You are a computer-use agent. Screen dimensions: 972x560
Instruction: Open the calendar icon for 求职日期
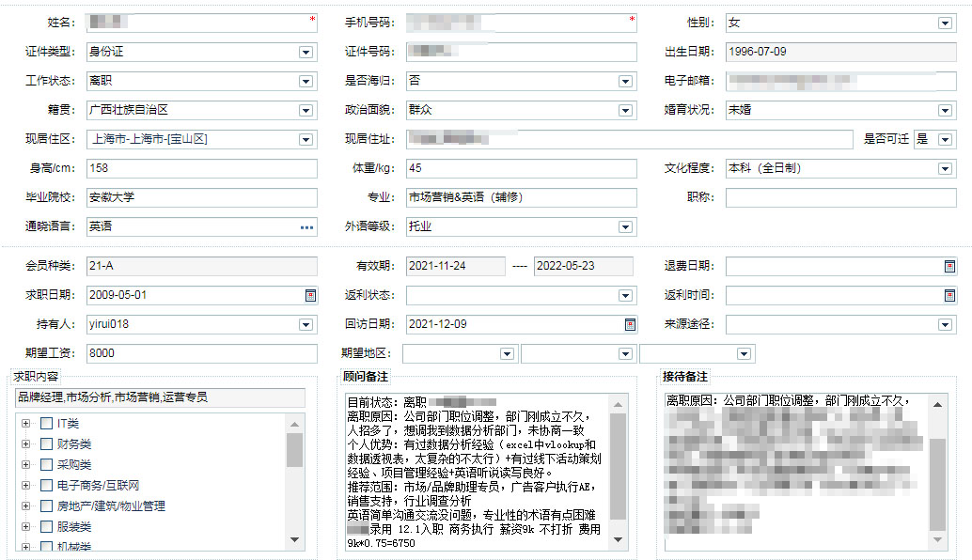click(311, 295)
